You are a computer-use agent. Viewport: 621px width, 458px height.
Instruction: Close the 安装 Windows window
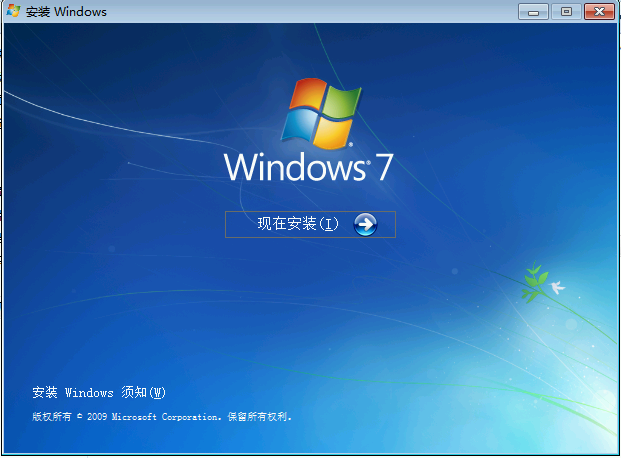pos(599,12)
